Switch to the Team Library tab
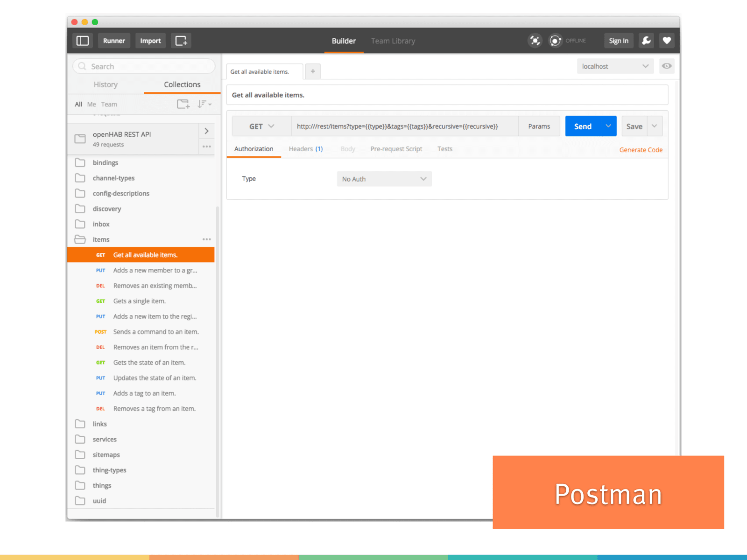The height and width of the screenshot is (560, 747). tap(393, 41)
